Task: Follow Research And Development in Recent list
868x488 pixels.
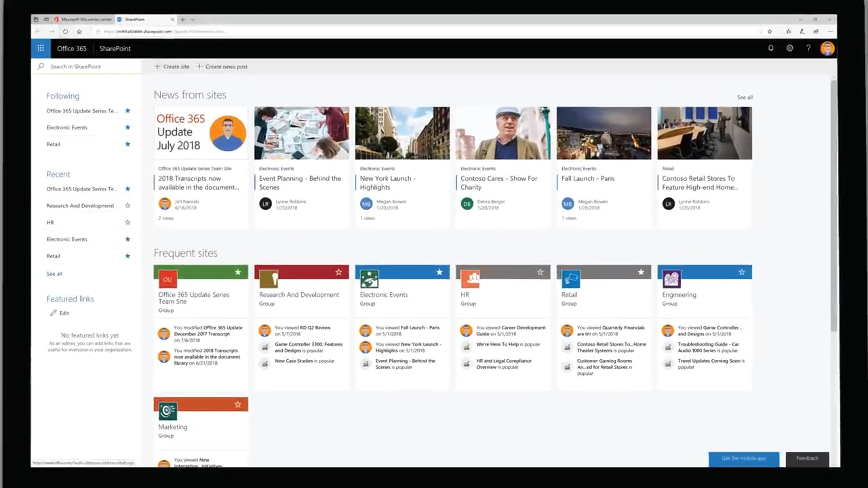Action: coord(128,205)
